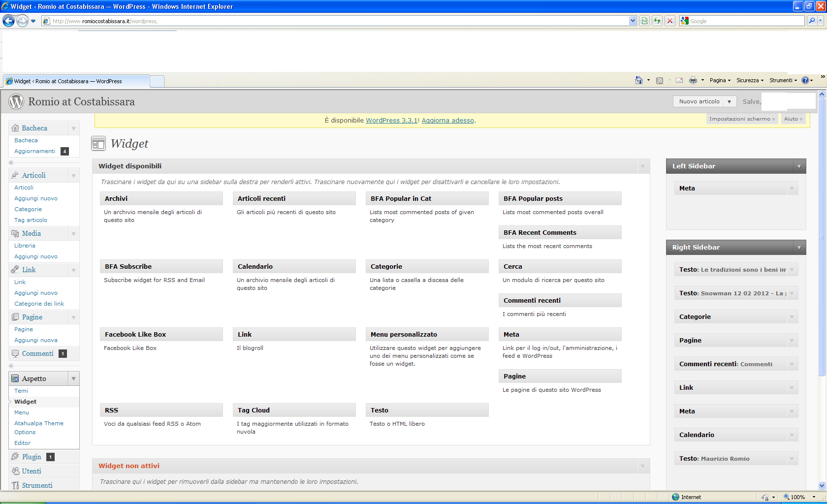Click the browser Forward arrow button
The image size is (827, 504).
tap(22, 21)
